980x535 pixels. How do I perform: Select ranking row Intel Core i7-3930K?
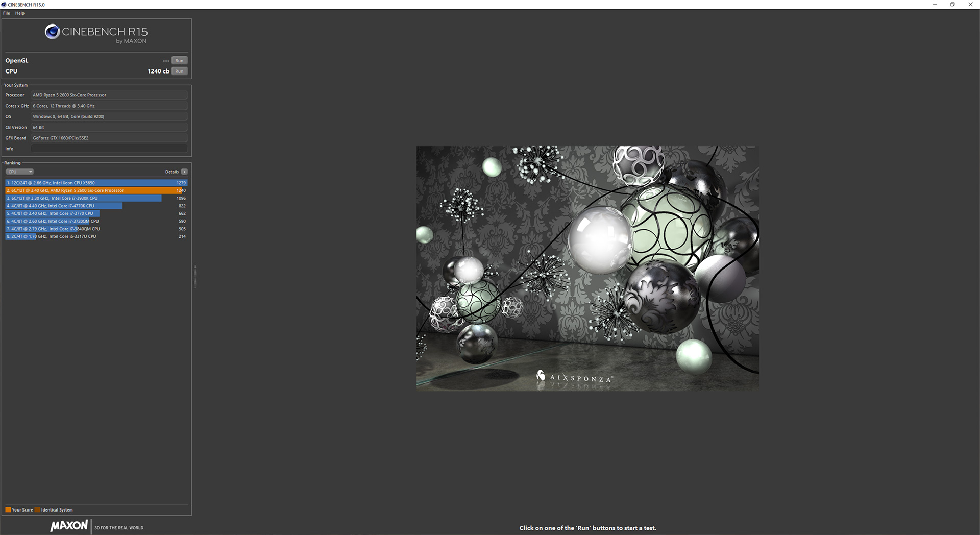[96, 198]
